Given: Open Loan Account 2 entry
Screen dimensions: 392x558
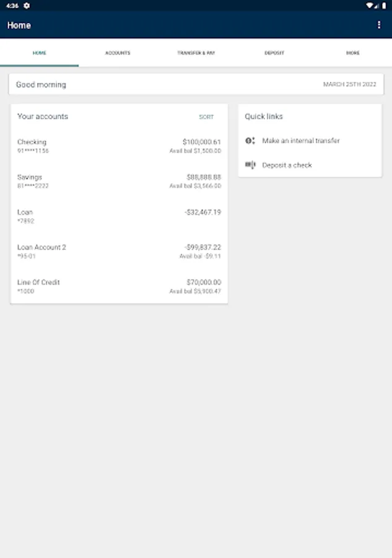Looking at the screenshot, I should point(119,251).
